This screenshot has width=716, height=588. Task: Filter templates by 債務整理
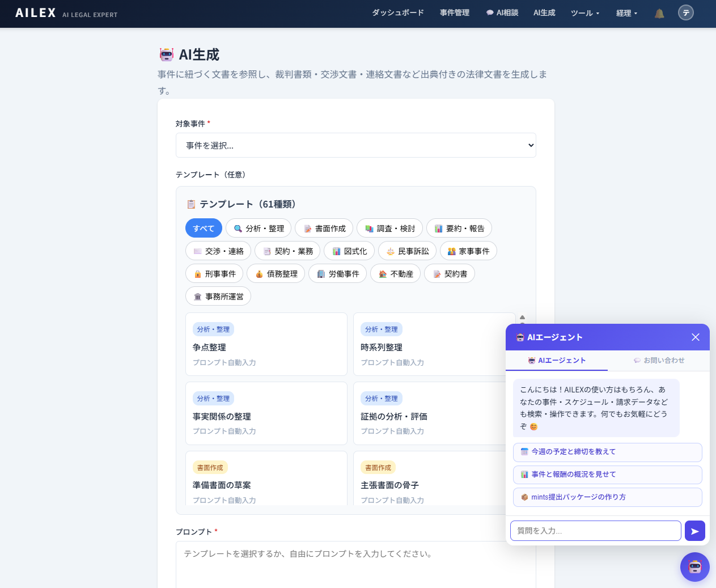[x=276, y=273]
